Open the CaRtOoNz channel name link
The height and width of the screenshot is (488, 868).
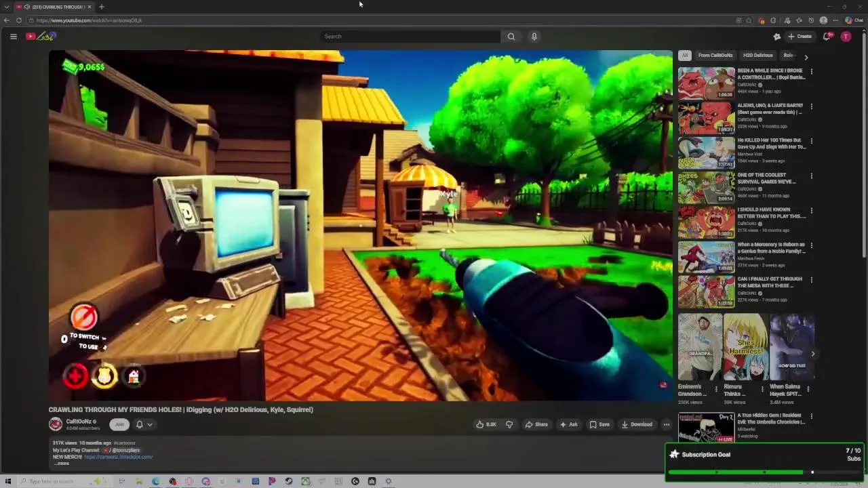click(79, 422)
